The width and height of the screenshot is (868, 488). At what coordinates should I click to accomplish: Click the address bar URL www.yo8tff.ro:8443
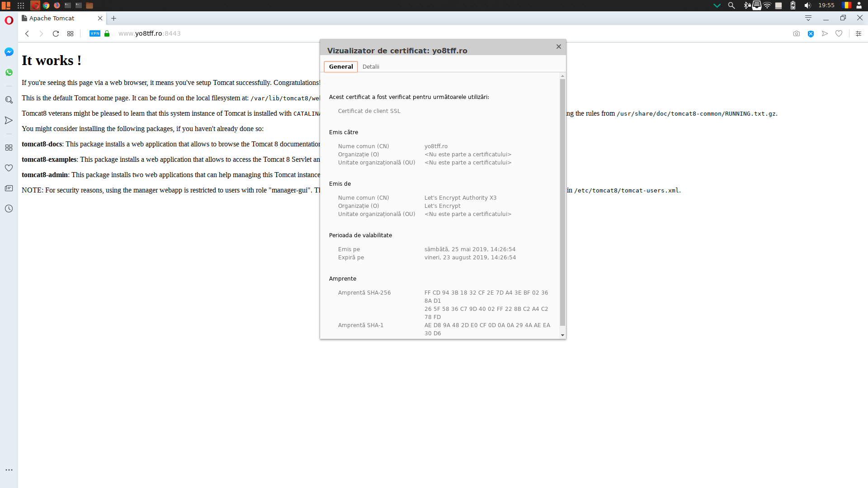(x=150, y=33)
